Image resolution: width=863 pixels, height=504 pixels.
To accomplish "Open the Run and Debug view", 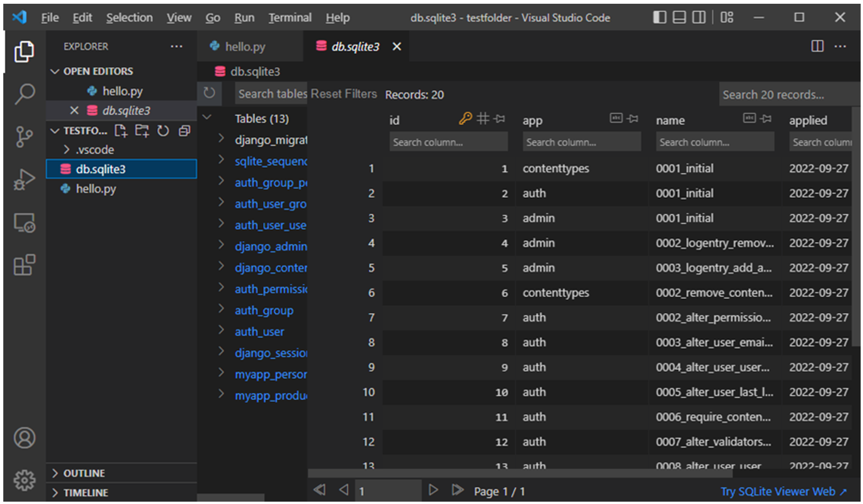I will coord(24,179).
